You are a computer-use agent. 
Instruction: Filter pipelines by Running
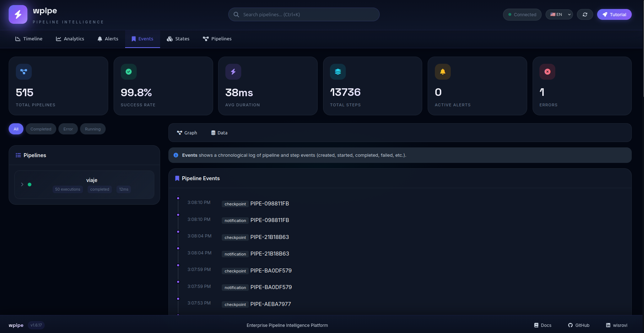93,129
